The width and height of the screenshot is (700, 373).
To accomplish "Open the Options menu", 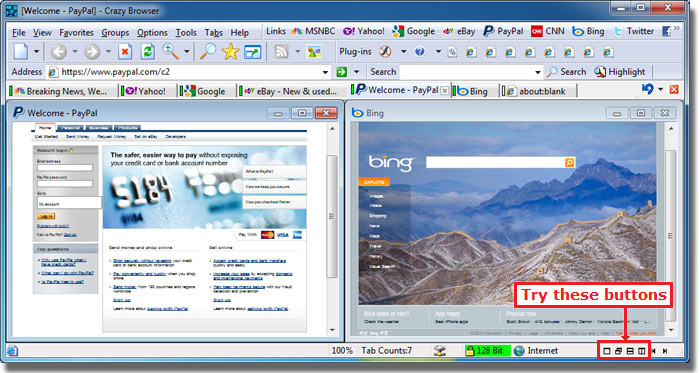I will pos(152,33).
